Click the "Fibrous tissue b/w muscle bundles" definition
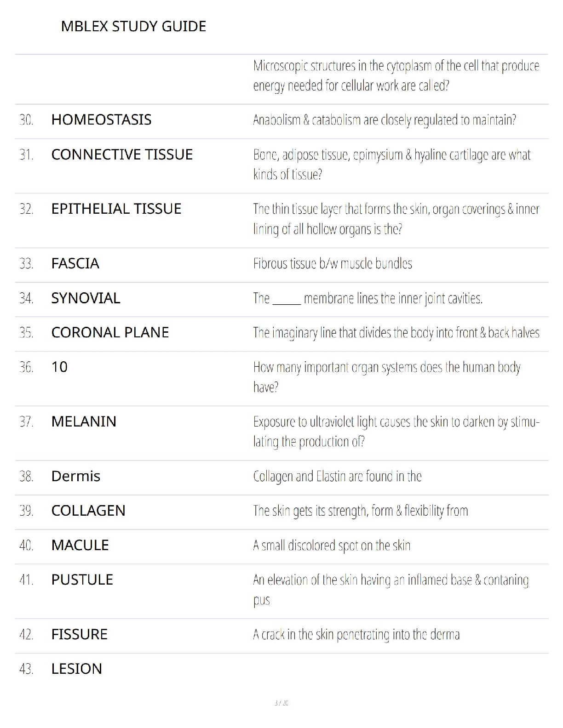Image resolution: width=563 pixels, height=728 pixels. coord(333,264)
